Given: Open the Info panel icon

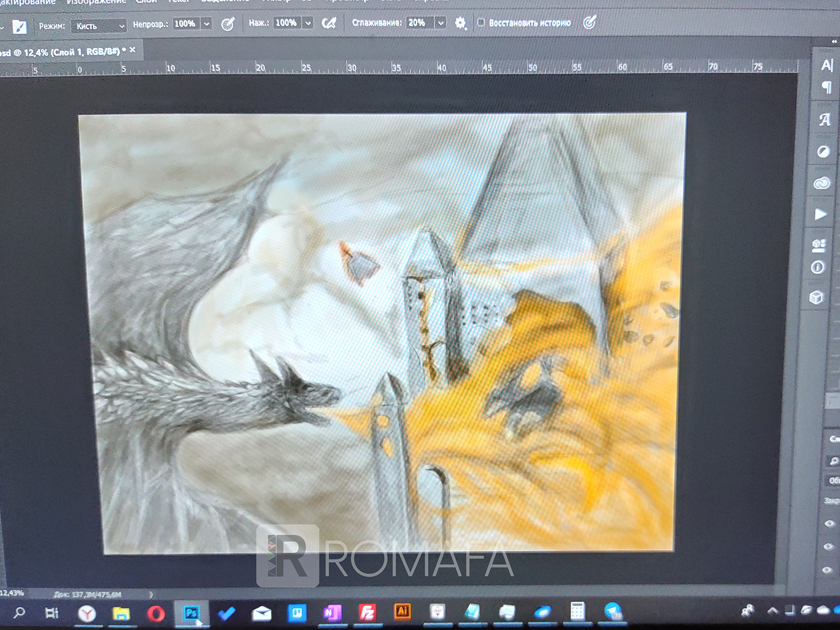Looking at the screenshot, I should click(x=818, y=268).
